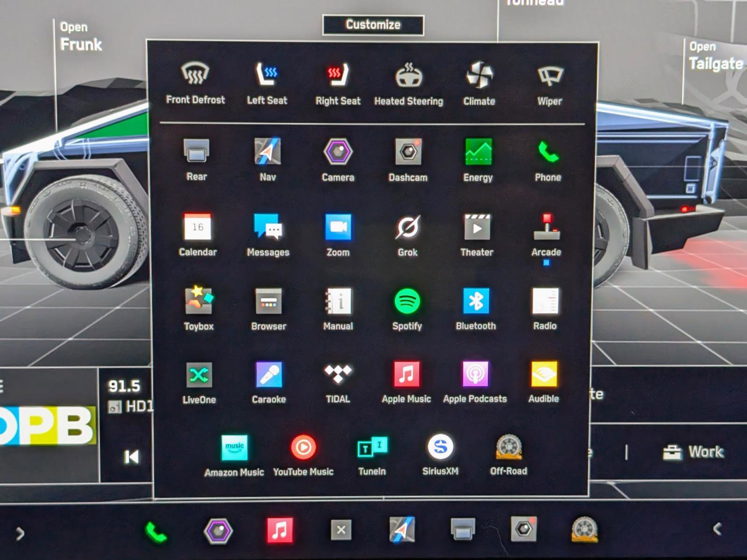Turn on Front Defrost
The height and width of the screenshot is (560, 747).
coord(195,83)
